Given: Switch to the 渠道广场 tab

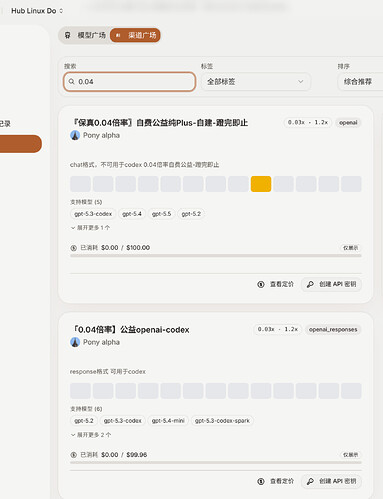Looking at the screenshot, I should pos(135,35).
